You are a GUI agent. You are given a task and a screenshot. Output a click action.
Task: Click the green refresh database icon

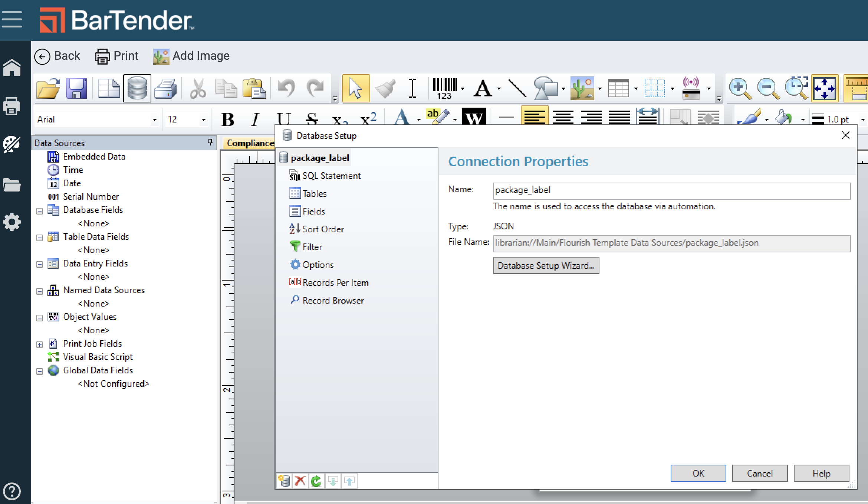tap(316, 481)
